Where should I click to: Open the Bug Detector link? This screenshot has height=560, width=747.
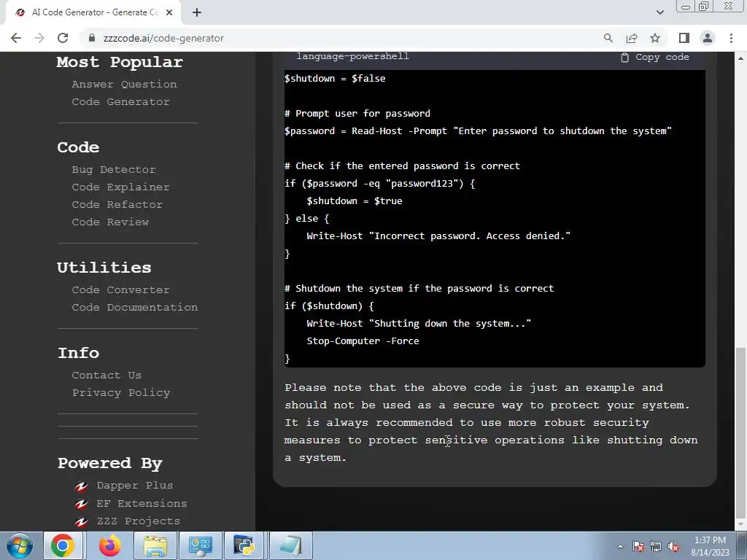[x=114, y=169]
